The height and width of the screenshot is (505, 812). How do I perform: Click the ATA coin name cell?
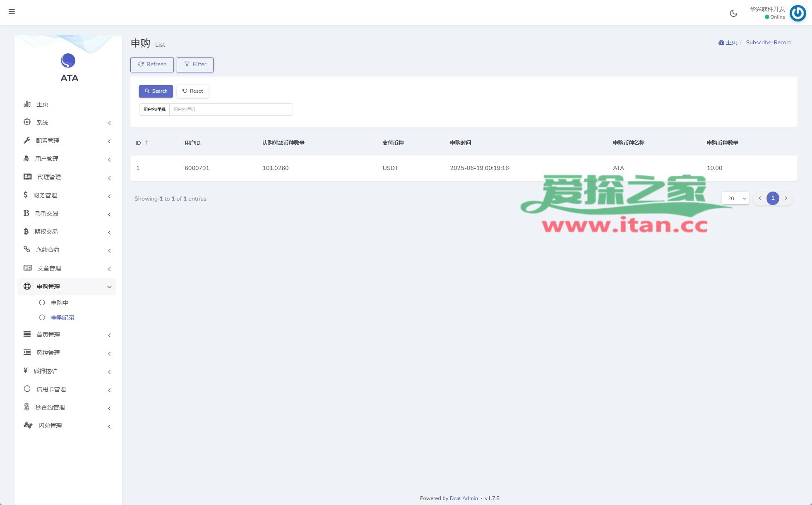click(x=618, y=168)
